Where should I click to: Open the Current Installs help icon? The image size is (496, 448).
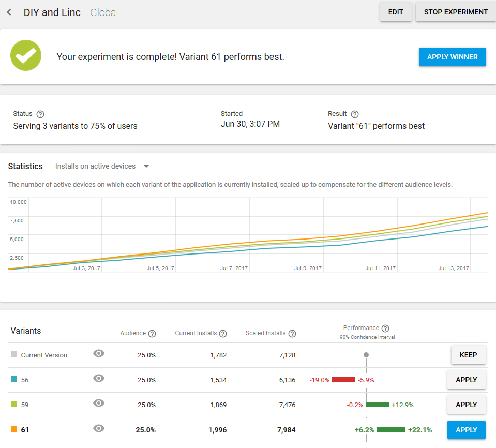[223, 334]
